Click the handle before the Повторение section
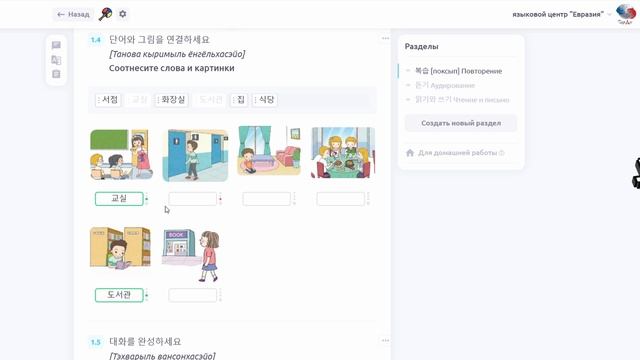 (408, 71)
